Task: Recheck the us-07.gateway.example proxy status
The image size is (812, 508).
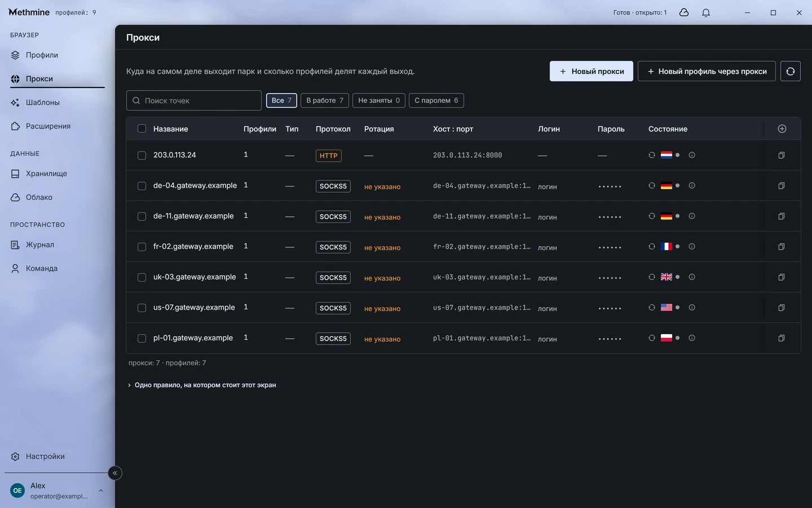Action: (x=652, y=308)
